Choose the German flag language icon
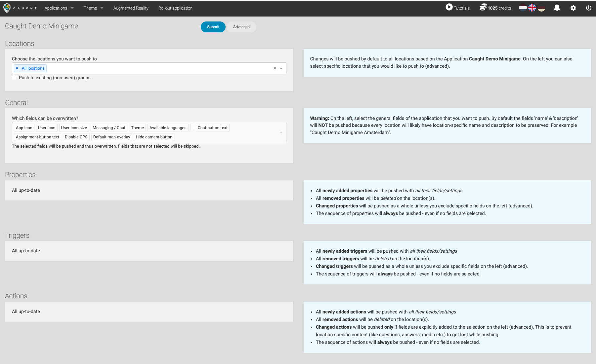This screenshot has height=364, width=596. [x=541, y=8]
